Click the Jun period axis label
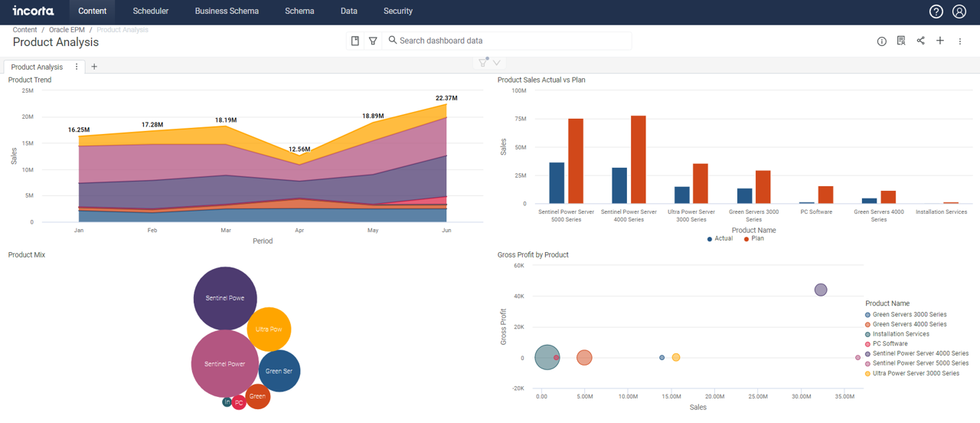This screenshot has height=423, width=980. [446, 230]
